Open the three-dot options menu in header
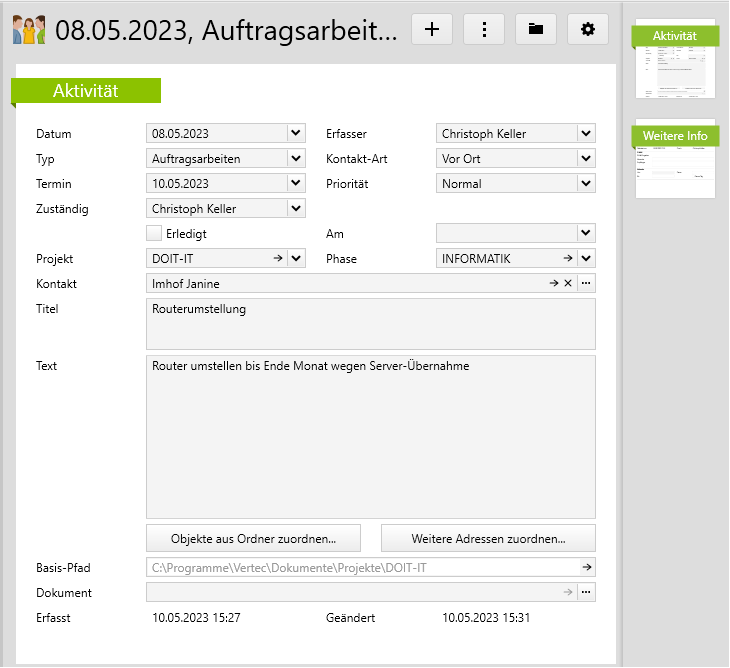This screenshot has width=730, height=668. pos(484,29)
